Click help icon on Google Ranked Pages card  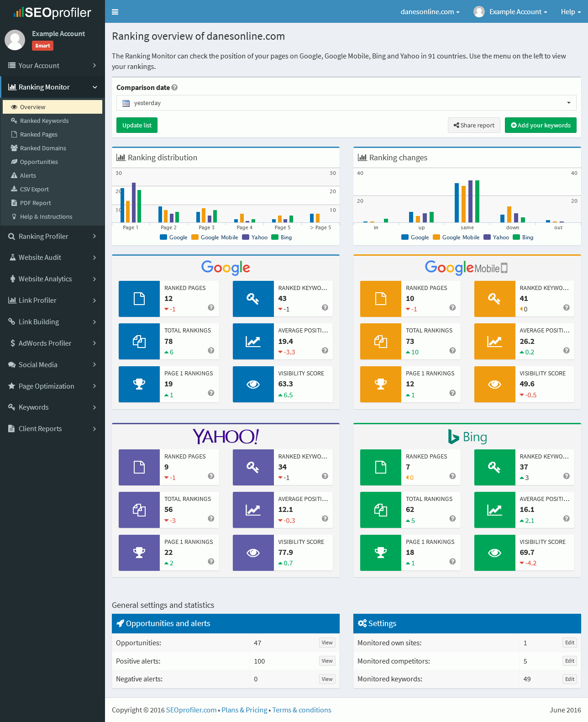coord(211,307)
